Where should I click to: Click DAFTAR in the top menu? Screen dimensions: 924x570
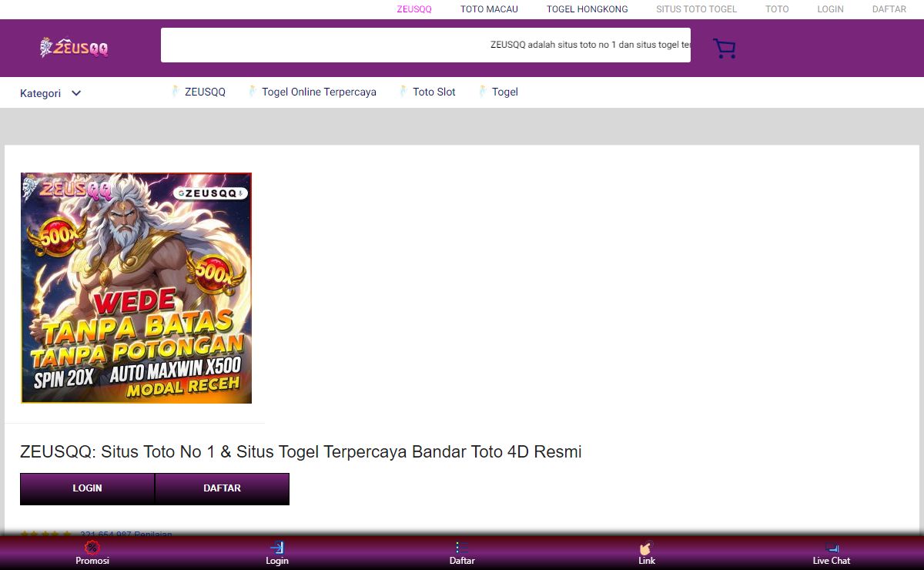pos(889,9)
